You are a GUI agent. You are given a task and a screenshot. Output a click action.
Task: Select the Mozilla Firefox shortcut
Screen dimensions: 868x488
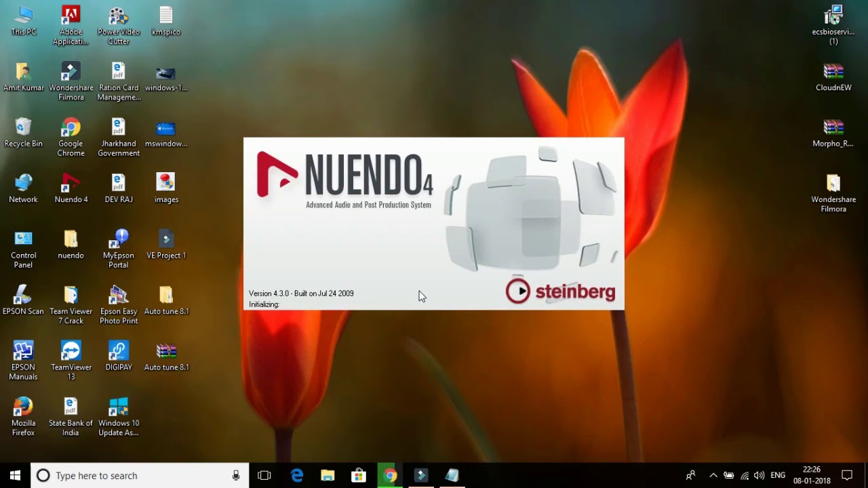coord(23,417)
